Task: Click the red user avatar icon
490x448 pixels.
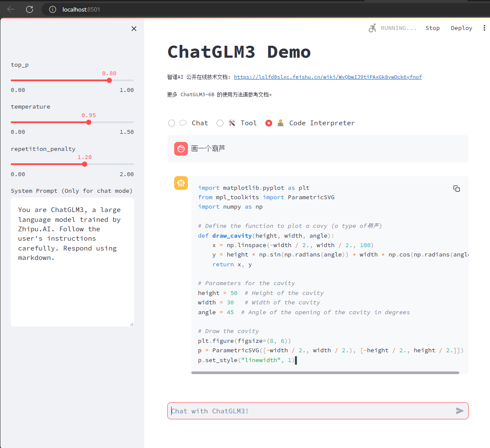Action: pos(181,149)
